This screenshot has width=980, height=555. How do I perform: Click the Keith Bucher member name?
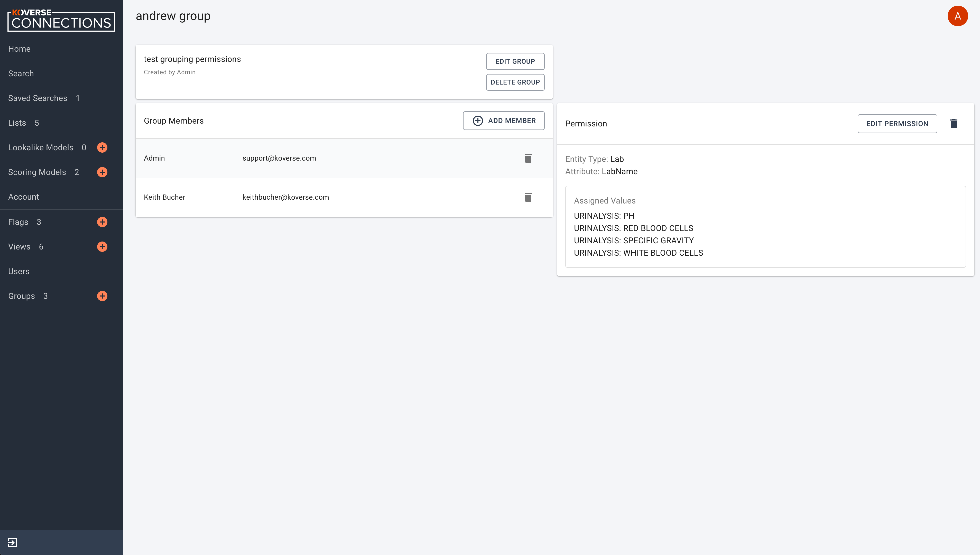click(164, 197)
